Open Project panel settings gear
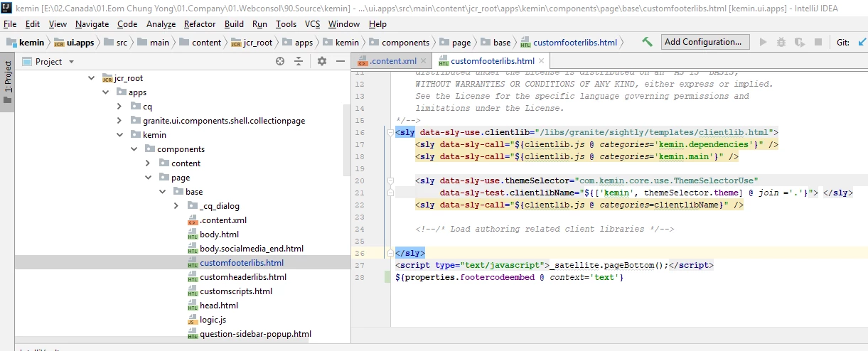Screen dimensions: 868x351 click(x=321, y=61)
